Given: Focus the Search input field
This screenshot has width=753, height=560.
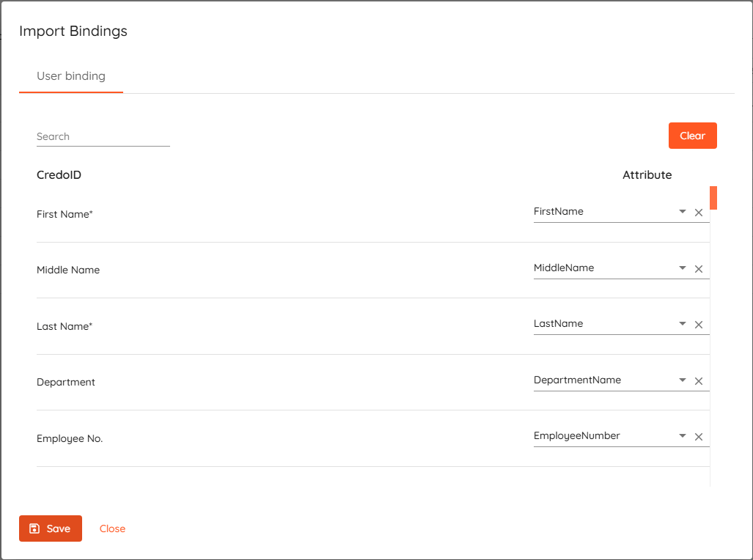Looking at the screenshot, I should pyautogui.click(x=103, y=136).
